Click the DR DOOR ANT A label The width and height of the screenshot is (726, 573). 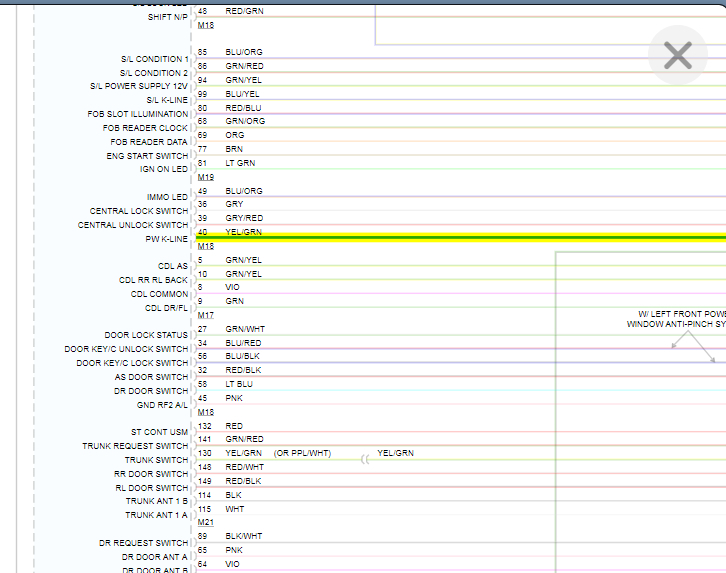(x=155, y=557)
